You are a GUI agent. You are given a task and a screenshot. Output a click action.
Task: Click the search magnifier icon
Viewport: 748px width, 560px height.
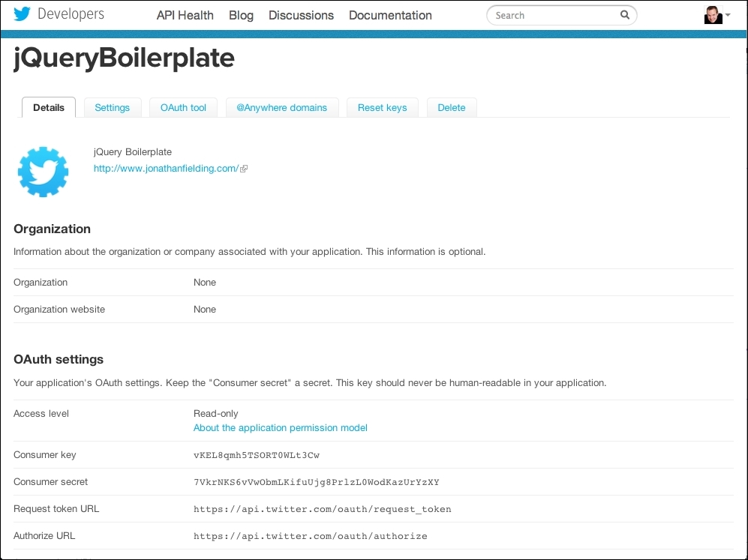point(625,15)
